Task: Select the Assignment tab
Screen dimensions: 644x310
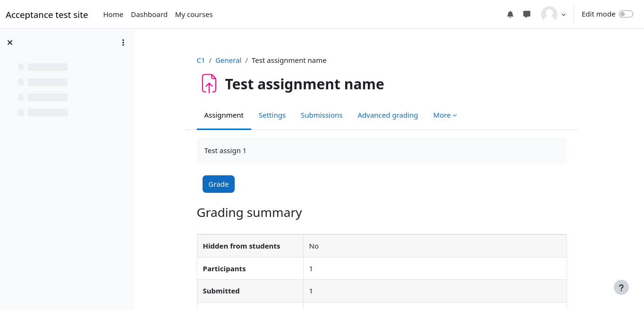Action: (224, 115)
